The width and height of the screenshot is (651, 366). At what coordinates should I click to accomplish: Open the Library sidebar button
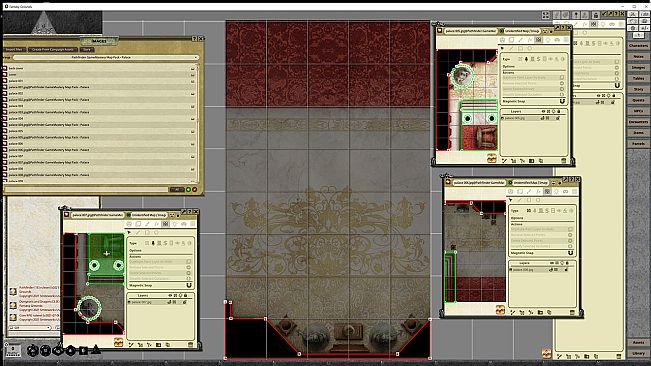pyautogui.click(x=638, y=353)
